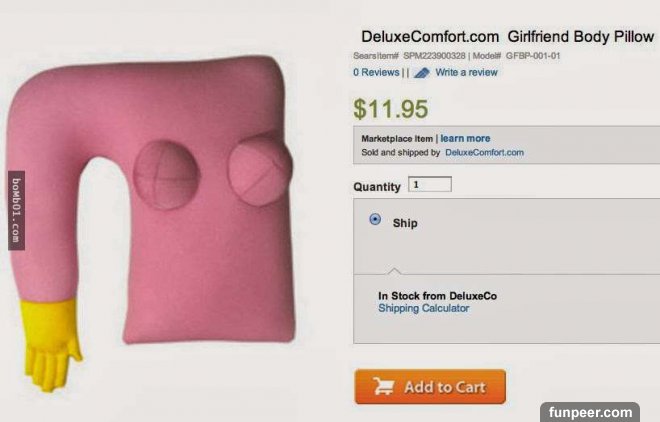The image size is (660, 422).
Task: Click the In Stock from DeluxeCo text
Action: pyautogui.click(x=437, y=296)
